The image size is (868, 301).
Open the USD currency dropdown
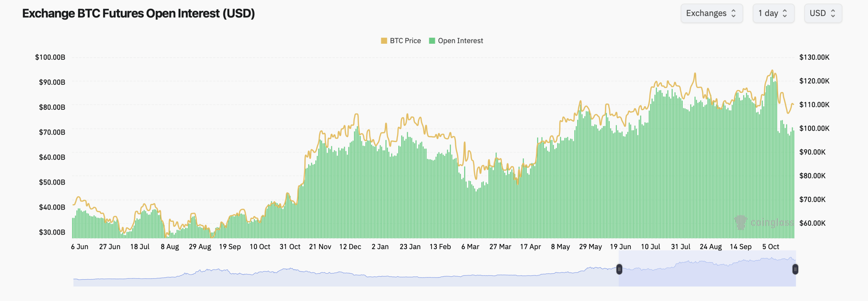click(823, 13)
